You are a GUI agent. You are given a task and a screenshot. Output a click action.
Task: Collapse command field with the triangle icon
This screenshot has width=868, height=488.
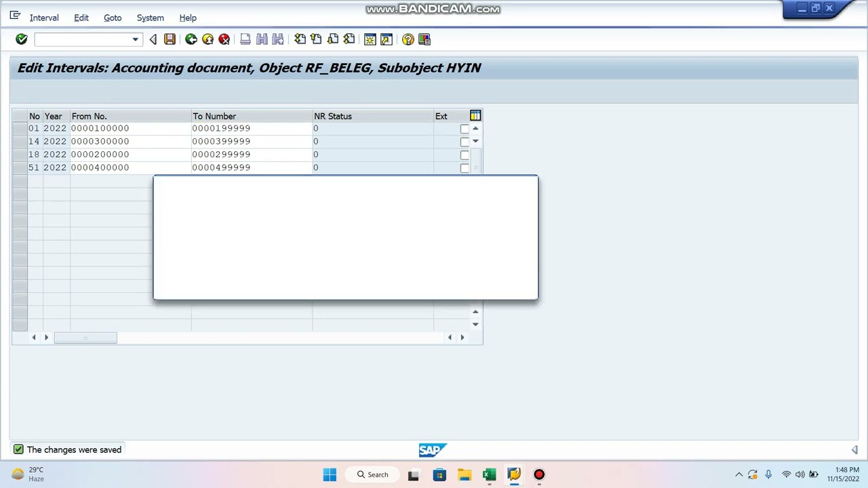click(153, 39)
